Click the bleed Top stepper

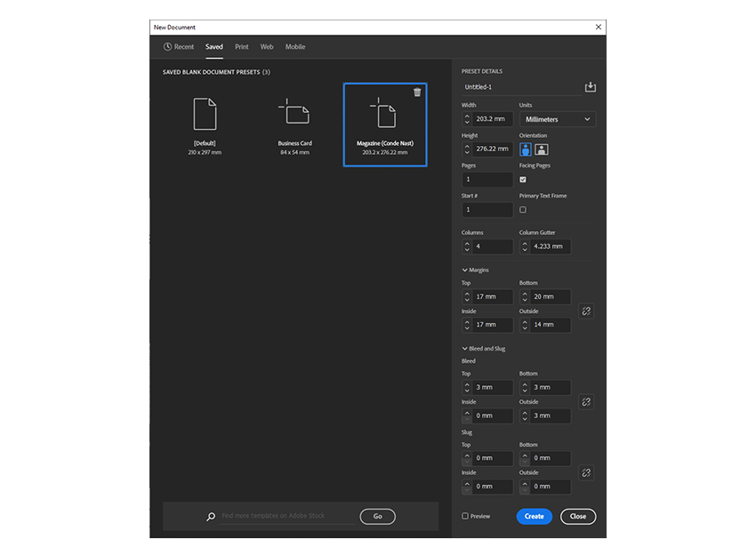tap(467, 387)
